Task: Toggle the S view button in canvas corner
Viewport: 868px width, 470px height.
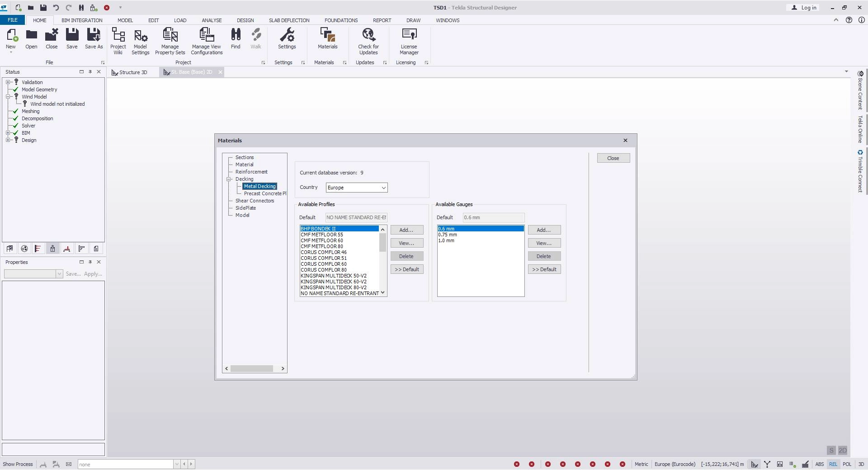Action: point(831,451)
